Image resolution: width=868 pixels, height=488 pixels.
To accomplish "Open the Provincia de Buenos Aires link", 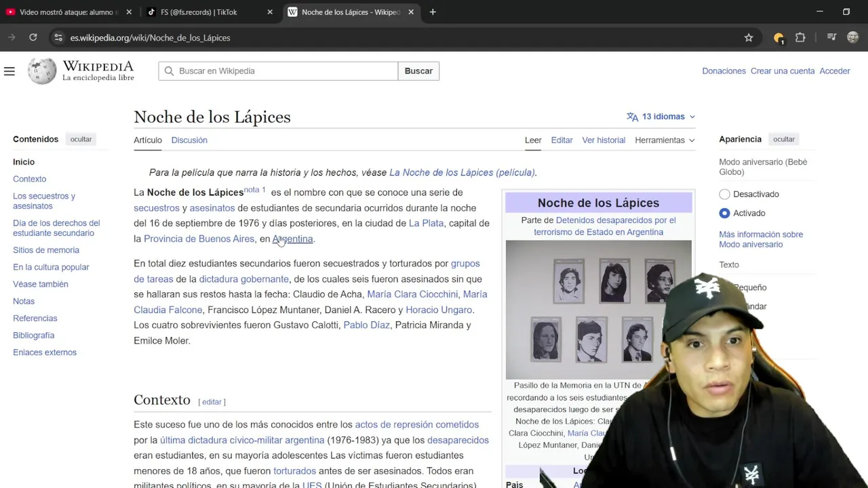I will click(x=199, y=239).
